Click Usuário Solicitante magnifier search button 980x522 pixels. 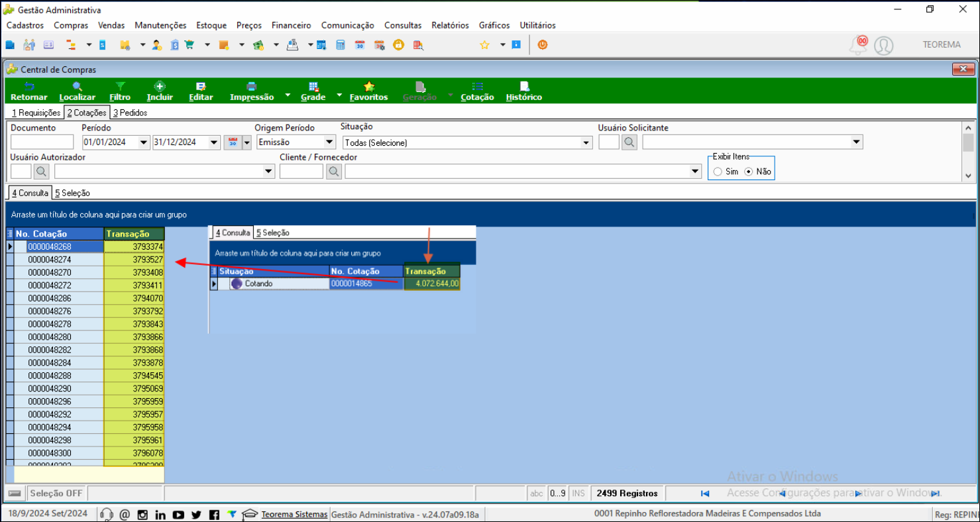[629, 142]
